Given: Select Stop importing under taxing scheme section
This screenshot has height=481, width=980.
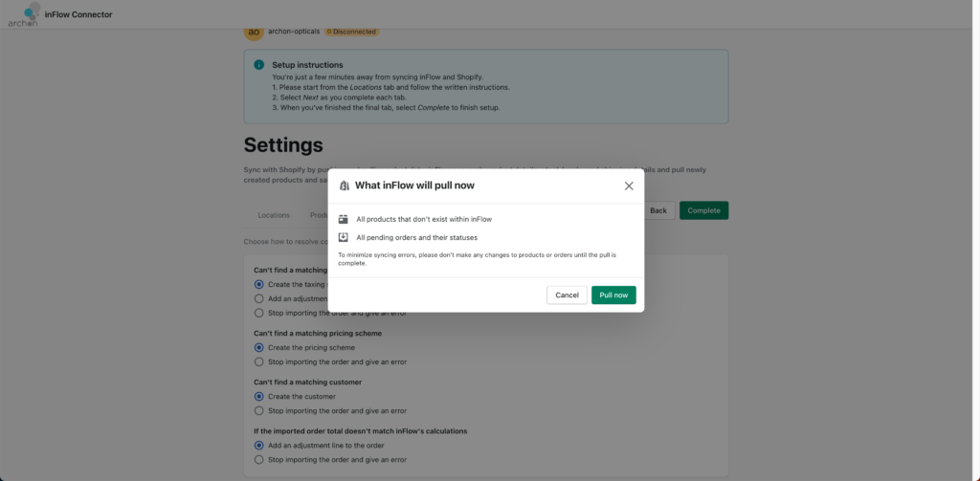Looking at the screenshot, I should [x=258, y=313].
